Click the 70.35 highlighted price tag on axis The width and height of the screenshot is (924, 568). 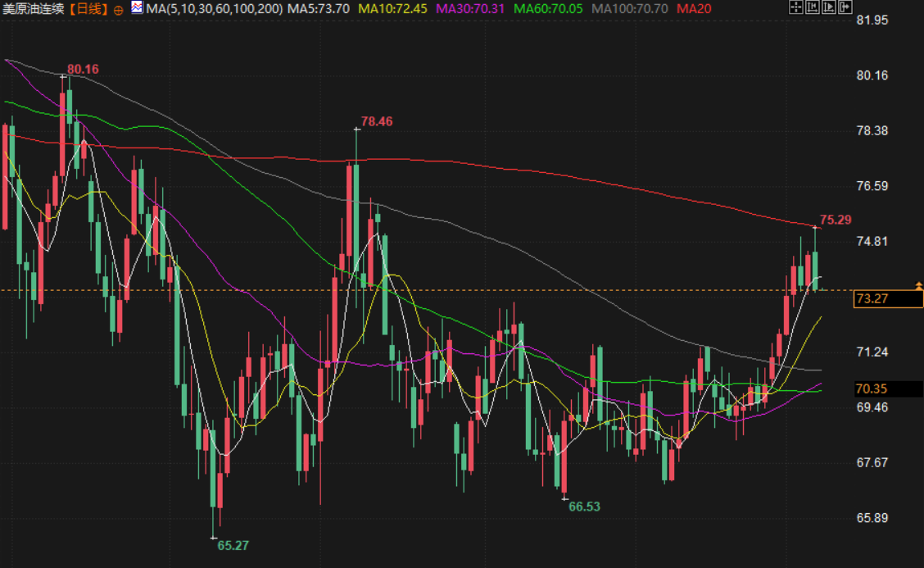(x=888, y=389)
